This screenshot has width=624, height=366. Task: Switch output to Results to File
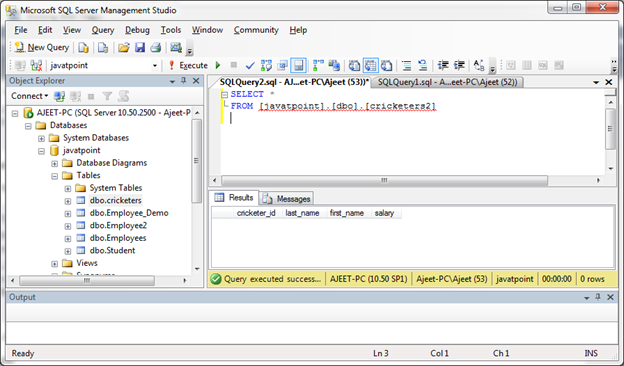[x=386, y=65]
